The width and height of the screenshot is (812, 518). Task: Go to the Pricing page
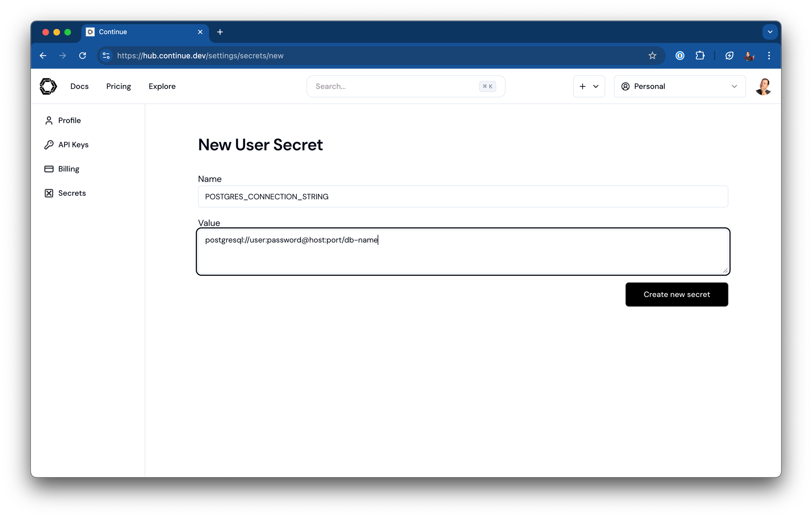coord(119,87)
